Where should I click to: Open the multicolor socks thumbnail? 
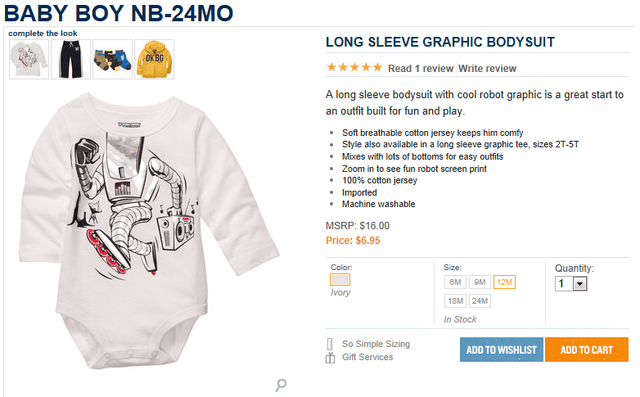112,59
